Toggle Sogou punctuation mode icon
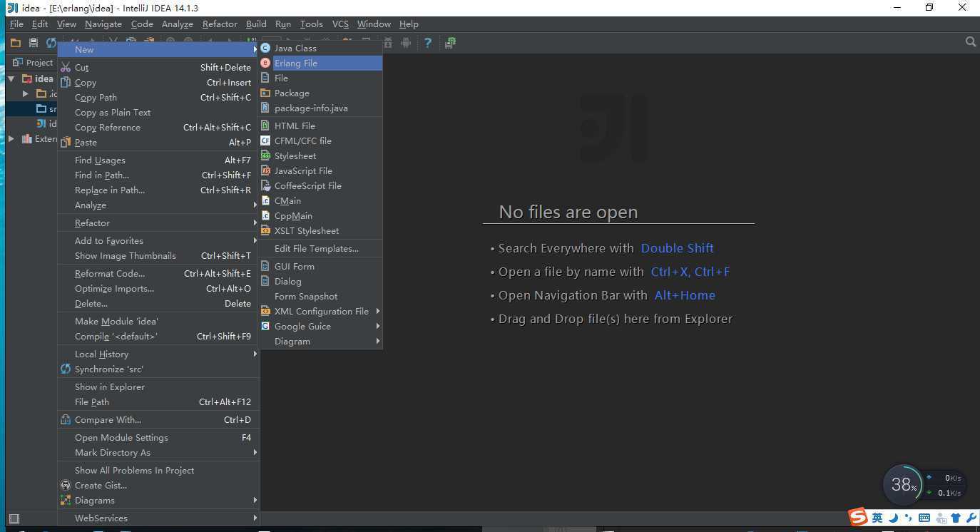Viewport: 980px width, 532px height. pos(909,518)
